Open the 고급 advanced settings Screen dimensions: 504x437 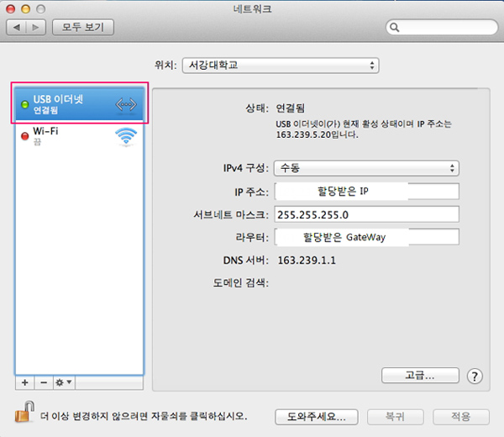(418, 376)
